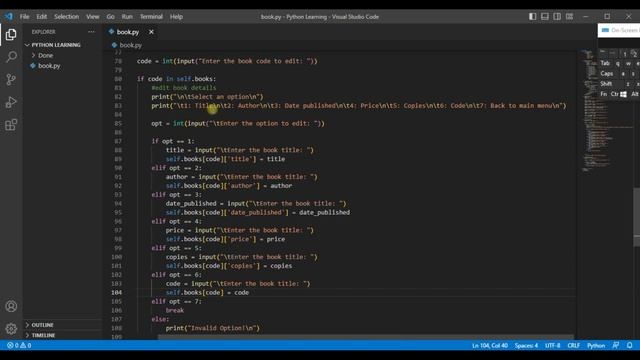Close the book.py editor tab
640x360 pixels.
click(151, 32)
